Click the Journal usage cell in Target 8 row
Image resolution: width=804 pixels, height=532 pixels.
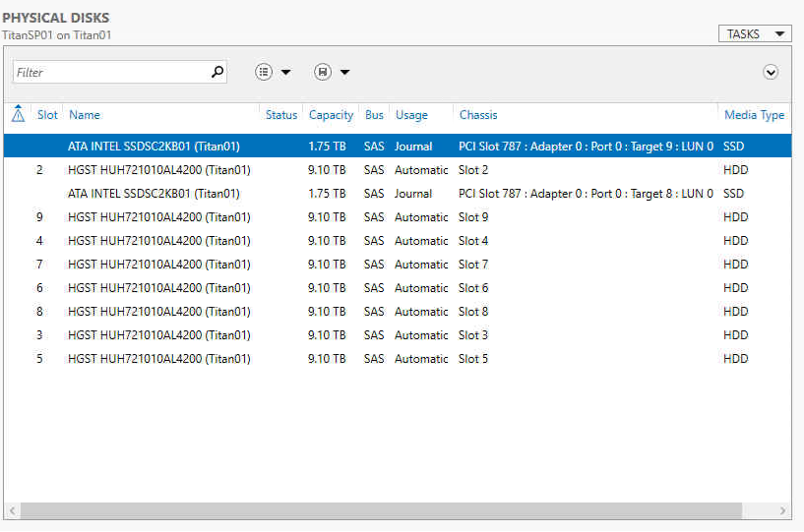tap(412, 193)
